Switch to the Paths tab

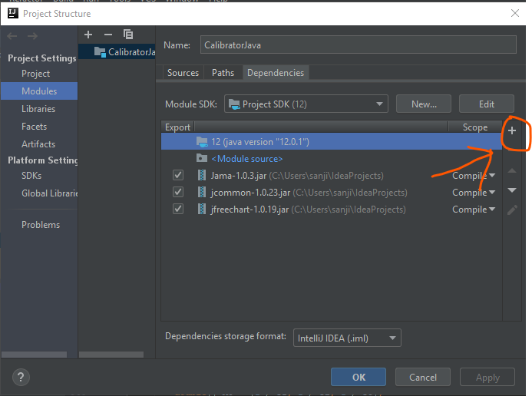(x=223, y=73)
